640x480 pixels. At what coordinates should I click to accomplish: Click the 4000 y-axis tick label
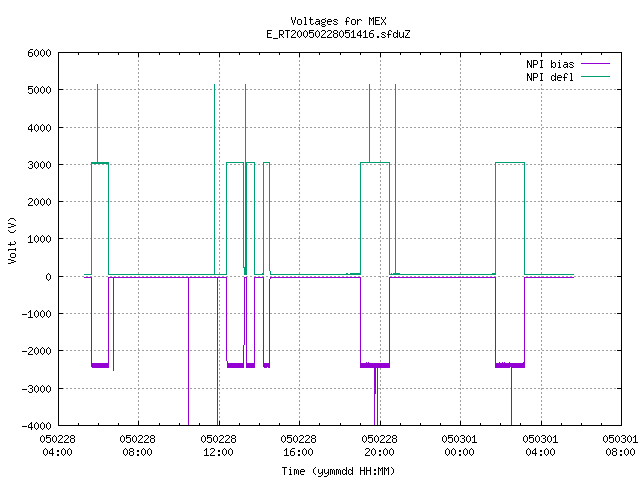(x=39, y=128)
